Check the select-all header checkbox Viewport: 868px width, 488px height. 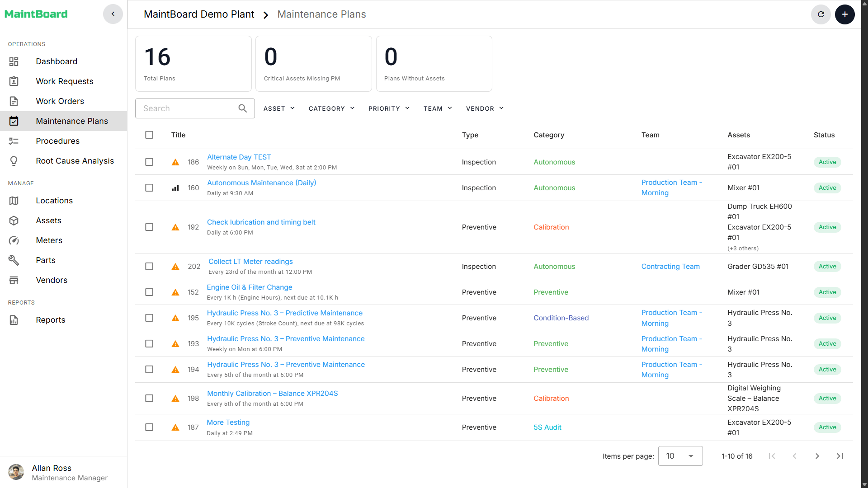[149, 135]
